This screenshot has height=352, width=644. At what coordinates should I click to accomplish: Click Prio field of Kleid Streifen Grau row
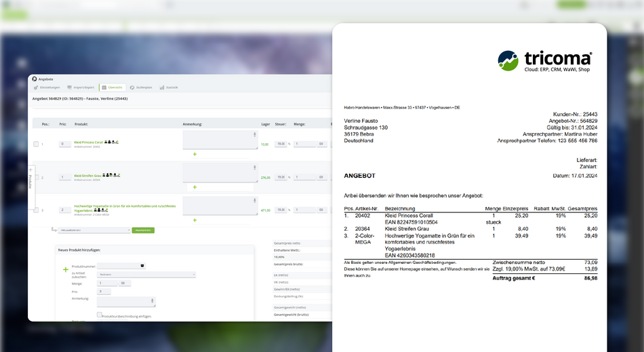65,177
